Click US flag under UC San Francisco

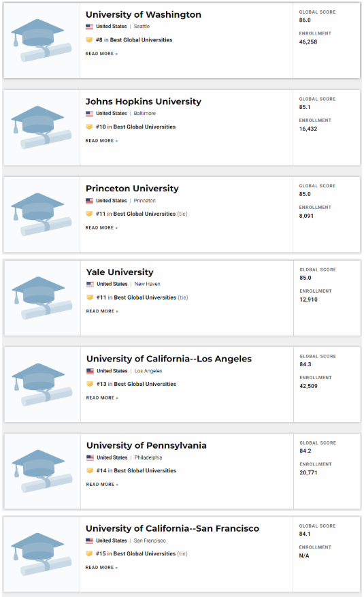(x=89, y=540)
